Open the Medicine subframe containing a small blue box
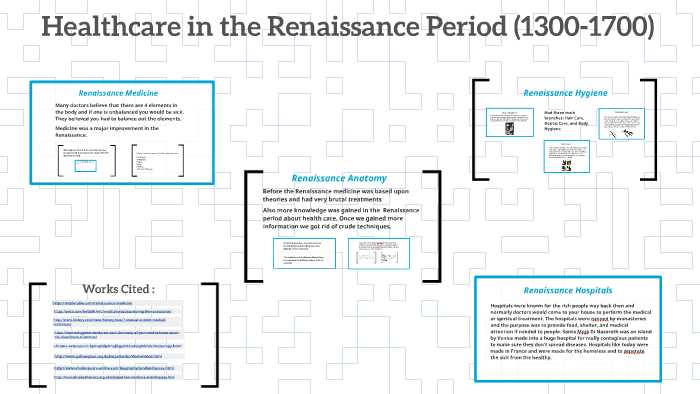The height and width of the screenshot is (394, 700). [x=87, y=161]
